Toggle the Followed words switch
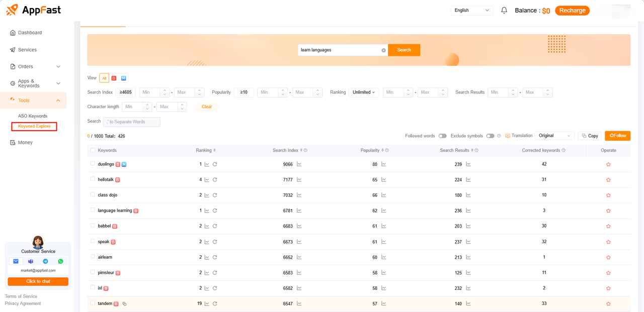This screenshot has width=644, height=312. [x=442, y=136]
